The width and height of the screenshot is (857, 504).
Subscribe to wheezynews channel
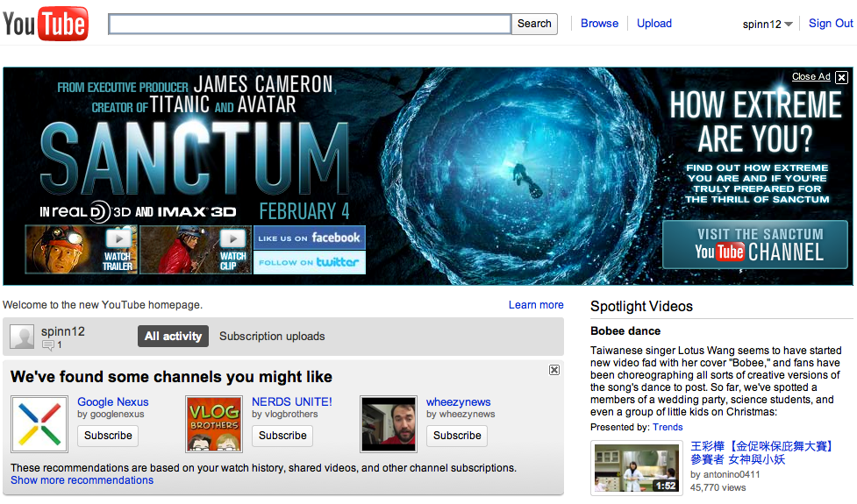[457, 436]
